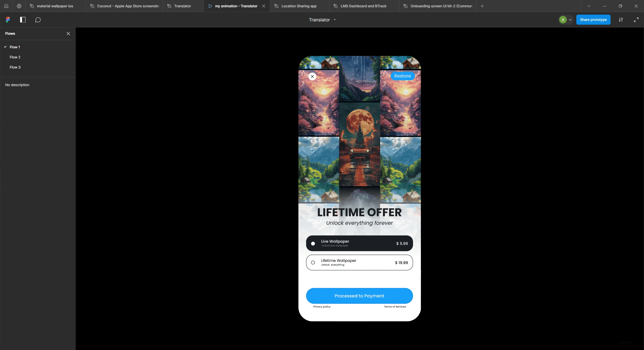
Task: Dismiss the paywall with the circular X icon
Action: point(312,76)
